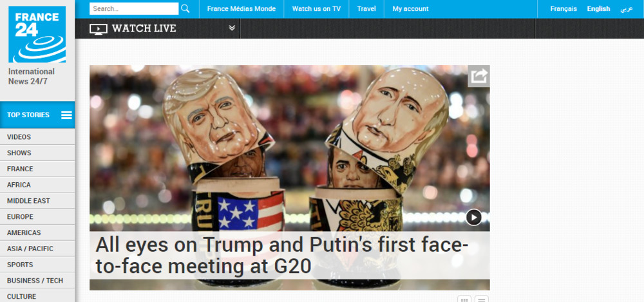Click the share arrow icon on headline image

478,76
